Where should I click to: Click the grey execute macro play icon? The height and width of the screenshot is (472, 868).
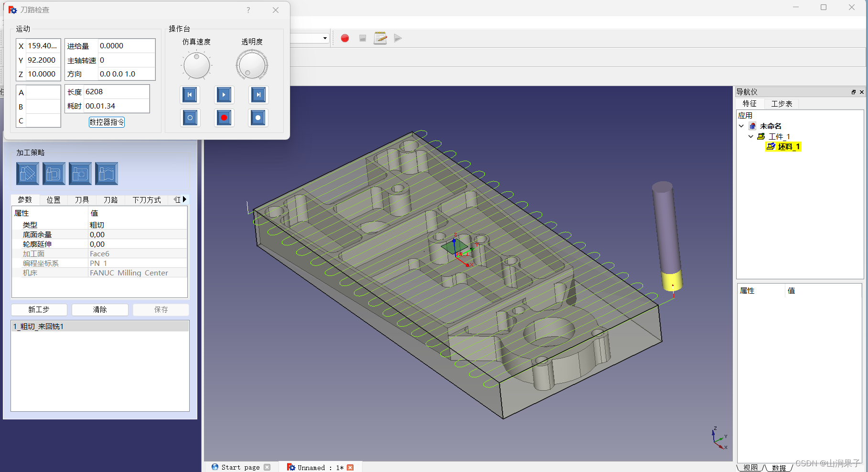pos(398,38)
